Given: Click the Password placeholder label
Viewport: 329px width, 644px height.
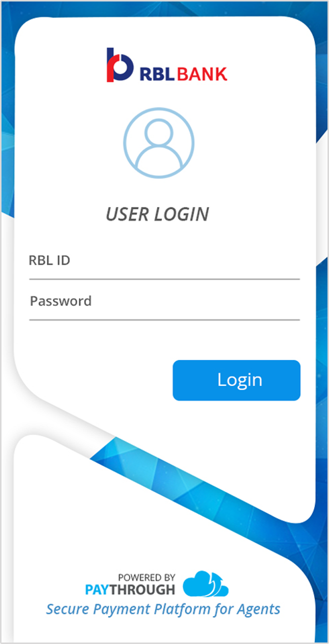Looking at the screenshot, I should 60,301.
